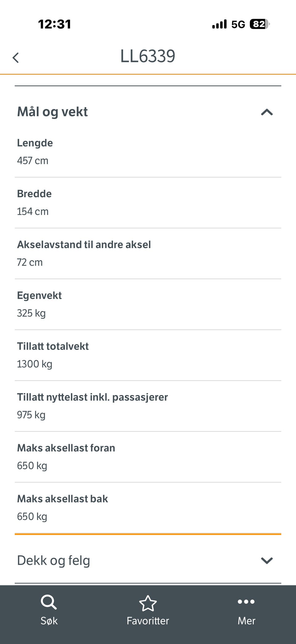Tap the back arrow icon
The width and height of the screenshot is (296, 644).
(16, 58)
